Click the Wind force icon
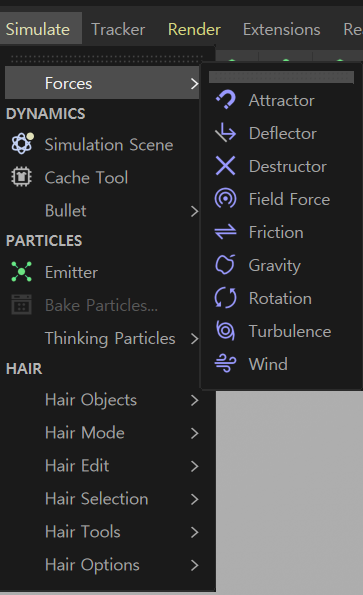Viewport: 363px width, 595px height. pyautogui.click(x=226, y=364)
